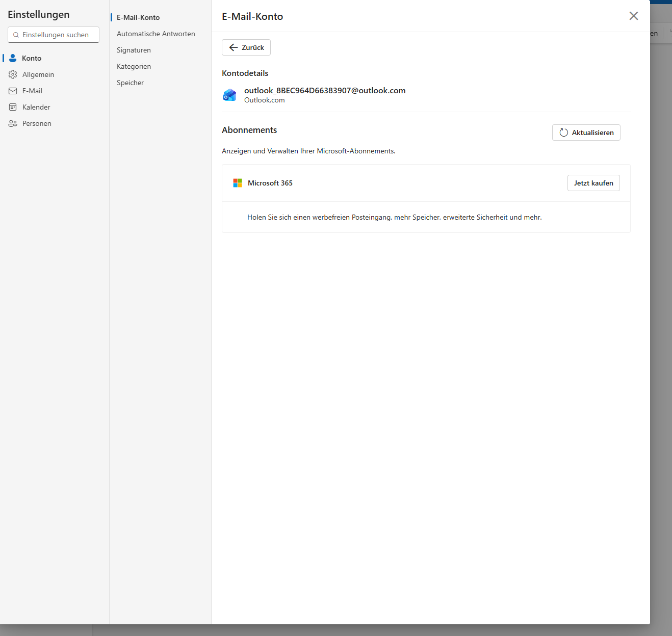
Task: Click the 'Holen Sie sich einen werbefreien Posteingang' text
Action: [x=395, y=217]
